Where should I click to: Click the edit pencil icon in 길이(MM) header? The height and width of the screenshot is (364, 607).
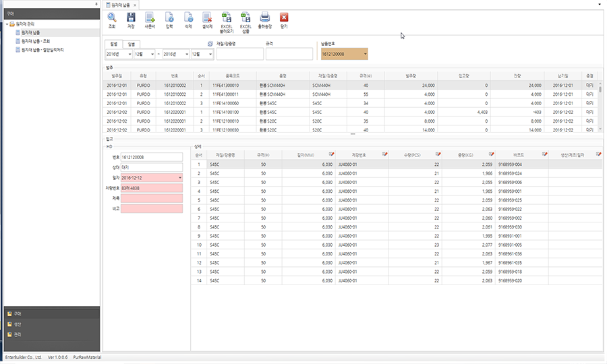[x=331, y=154]
